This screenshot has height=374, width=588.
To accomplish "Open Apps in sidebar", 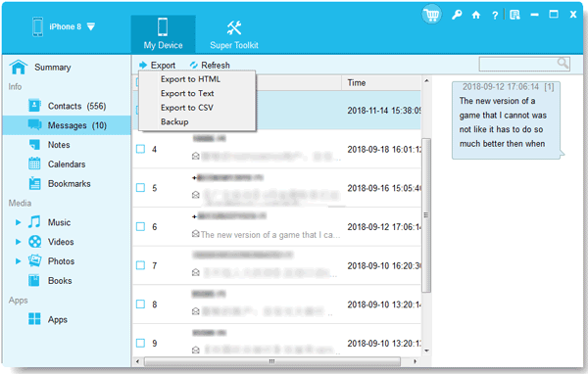I will [x=58, y=319].
